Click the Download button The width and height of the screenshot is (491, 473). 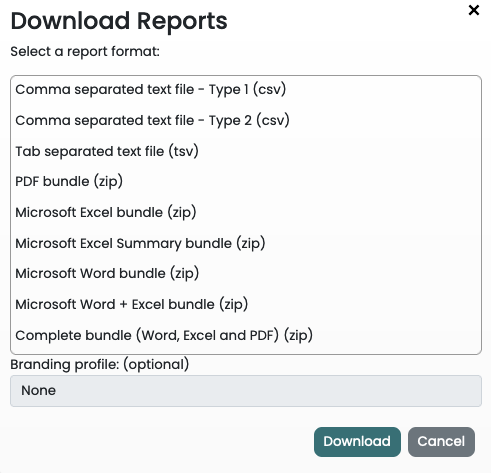point(357,442)
